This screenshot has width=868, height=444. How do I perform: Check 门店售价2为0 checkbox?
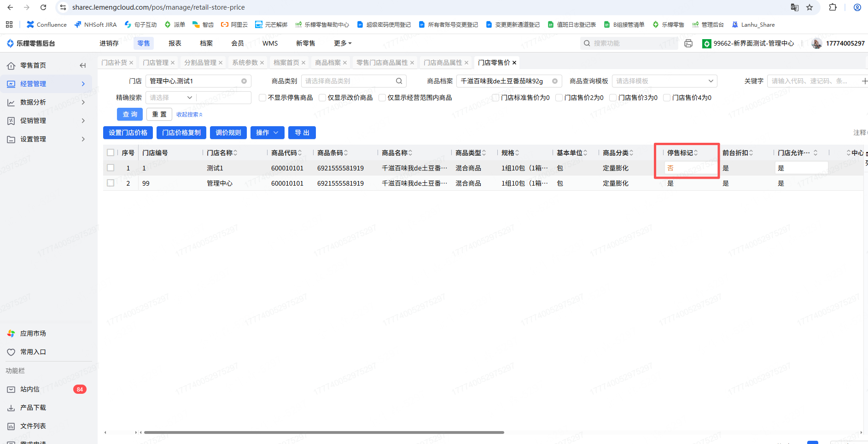pos(559,98)
